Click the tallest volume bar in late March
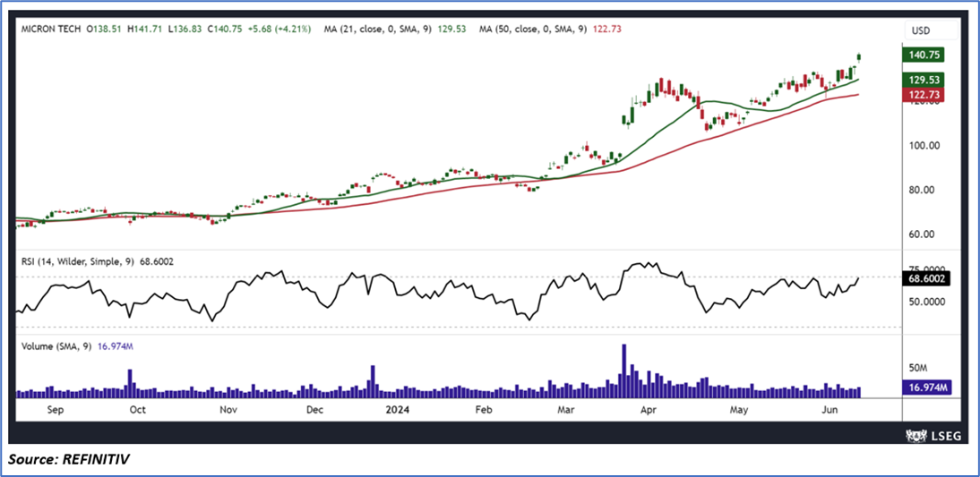The height and width of the screenshot is (477, 980). 623,371
